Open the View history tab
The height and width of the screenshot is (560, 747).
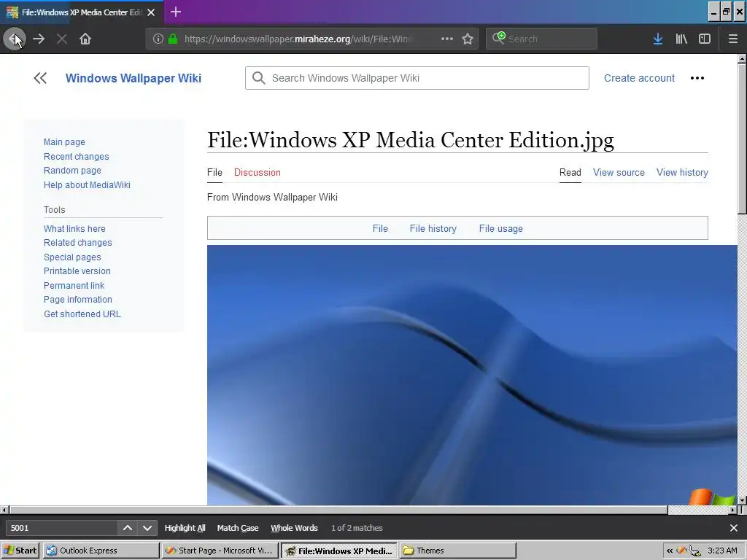click(682, 172)
